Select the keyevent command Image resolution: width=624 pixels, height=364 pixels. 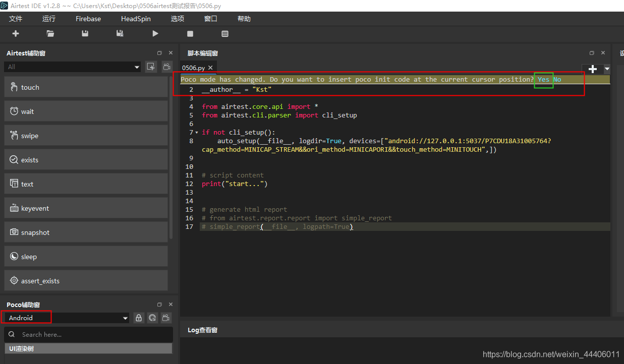[x=86, y=208]
